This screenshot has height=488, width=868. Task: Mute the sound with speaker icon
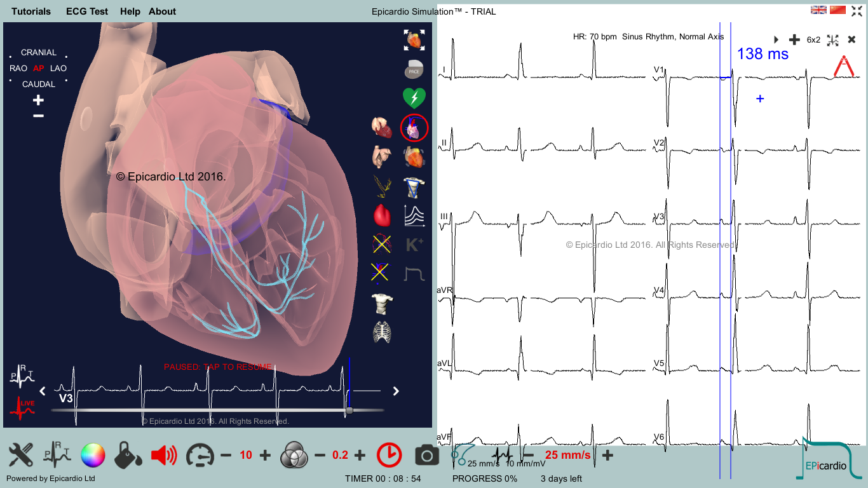click(163, 455)
